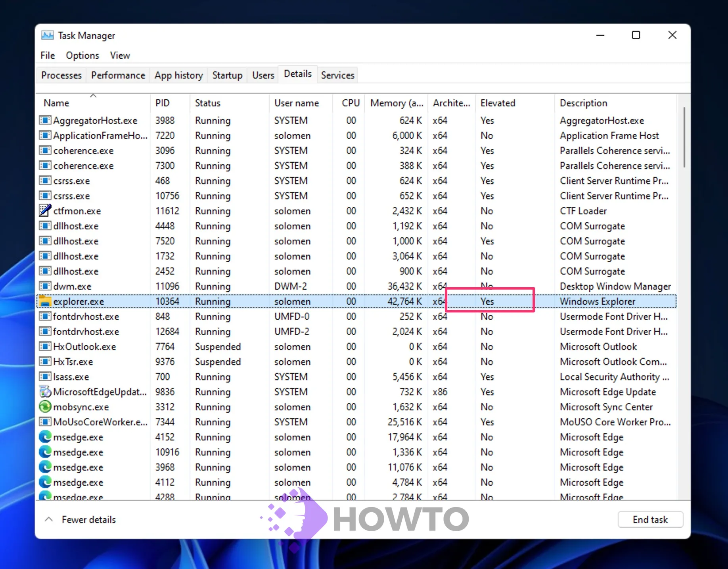Sort by the Architecture column header
Viewport: 728px width, 569px height.
pos(452,103)
